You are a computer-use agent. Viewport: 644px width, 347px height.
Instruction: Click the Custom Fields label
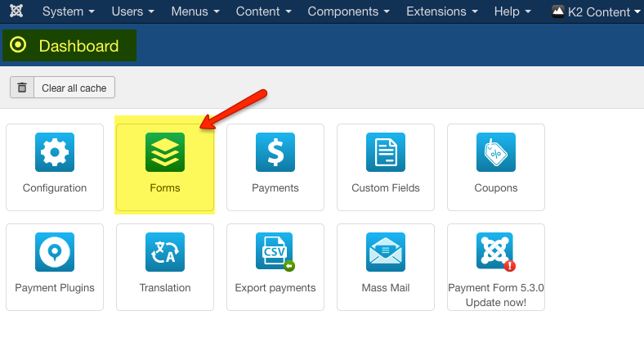(x=386, y=188)
